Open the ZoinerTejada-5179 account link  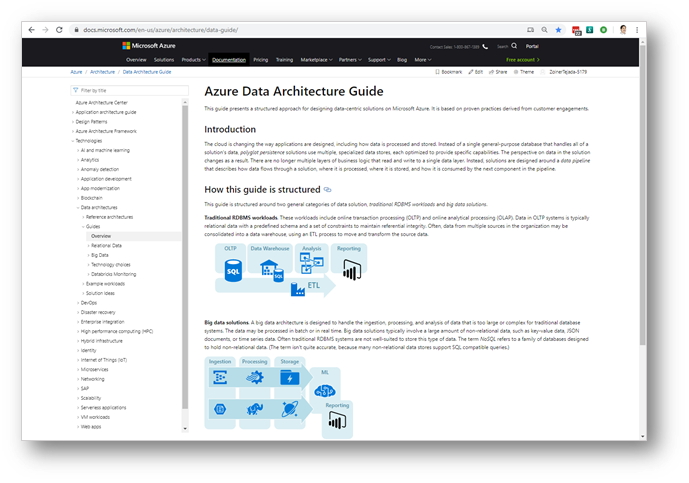(x=568, y=72)
